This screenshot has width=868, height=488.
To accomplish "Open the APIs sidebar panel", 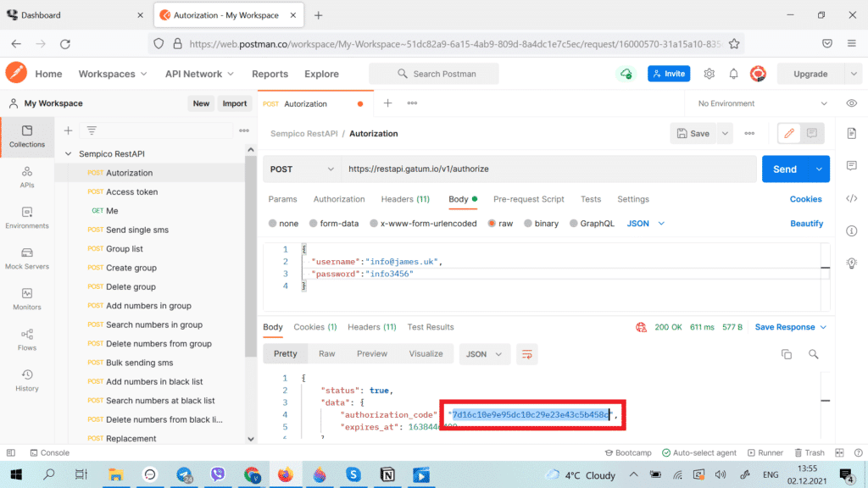I will [26, 177].
